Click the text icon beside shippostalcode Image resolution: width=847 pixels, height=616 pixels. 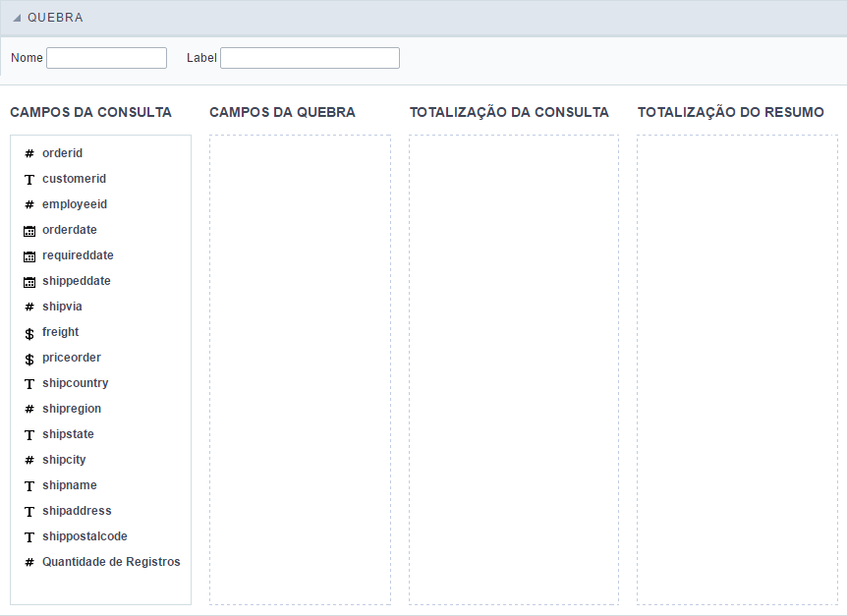pos(29,537)
